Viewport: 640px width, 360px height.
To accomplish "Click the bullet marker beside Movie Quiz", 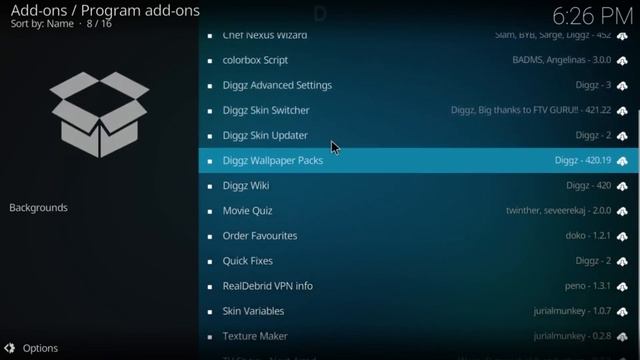I will click(x=210, y=212).
